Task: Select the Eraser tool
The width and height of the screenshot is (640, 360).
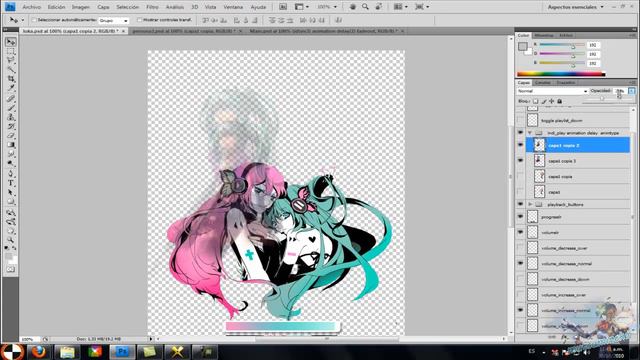Action: pyautogui.click(x=11, y=136)
